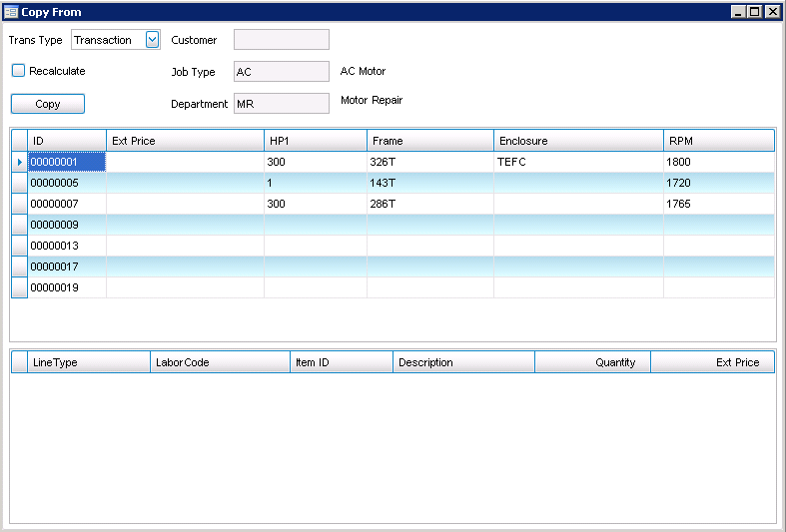Click the Enclosure column header
This screenshot has height=532, width=786.
pos(577,141)
